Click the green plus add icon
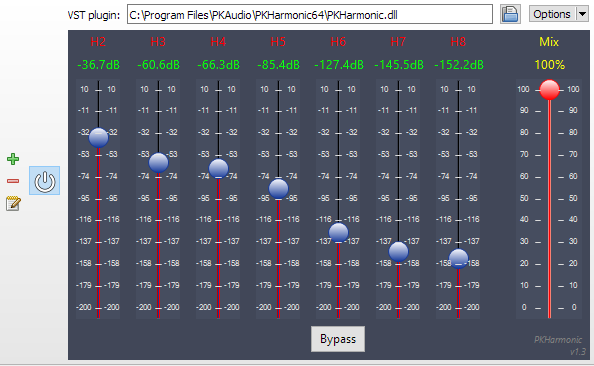 (13, 159)
